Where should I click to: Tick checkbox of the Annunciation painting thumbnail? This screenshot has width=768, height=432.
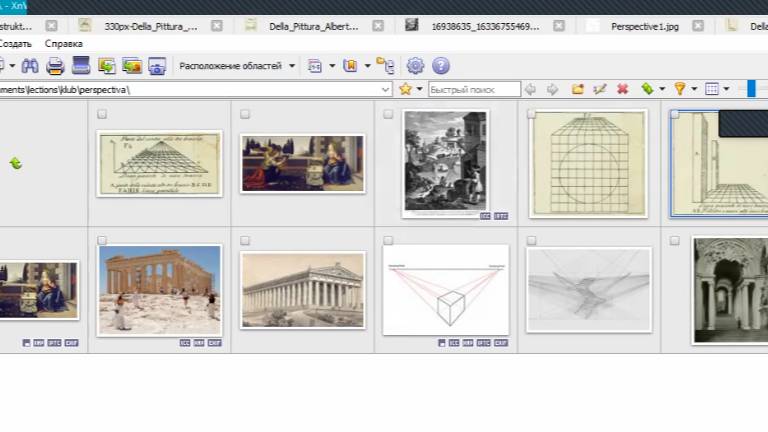click(245, 114)
